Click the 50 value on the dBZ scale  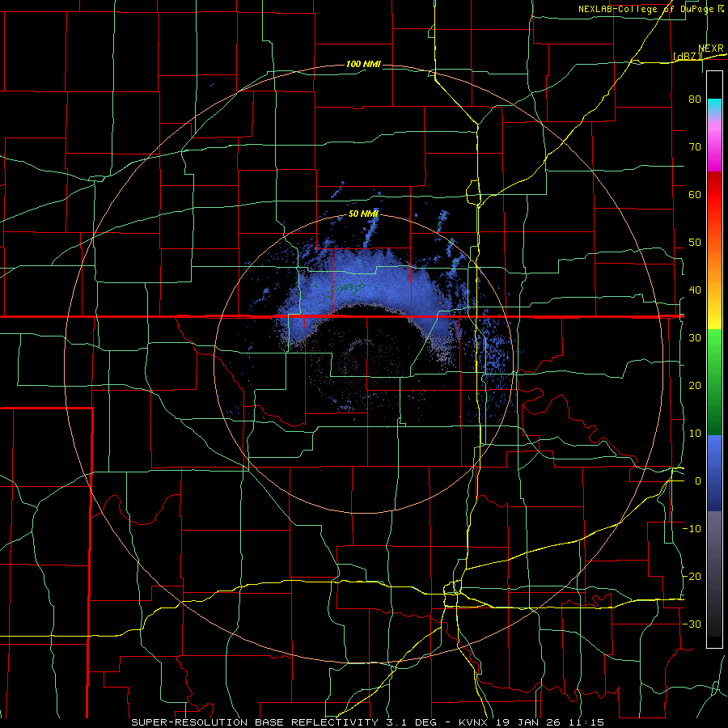point(695,243)
